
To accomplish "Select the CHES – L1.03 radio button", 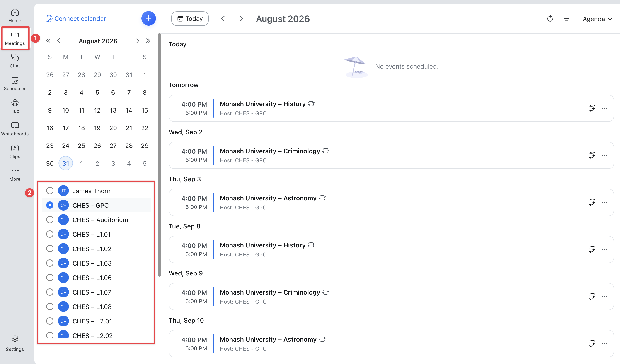I will coord(50,263).
